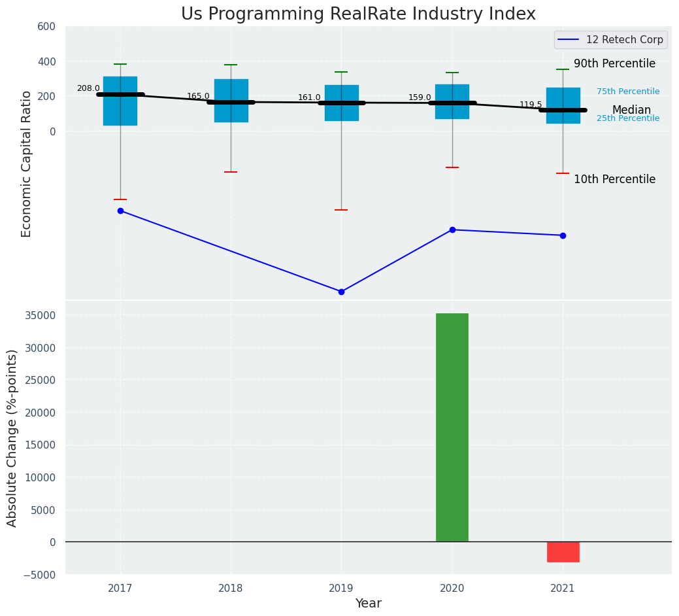Click the red 2021 absolute change bar
Image resolution: width=679 pixels, height=616 pixels.
click(563, 552)
